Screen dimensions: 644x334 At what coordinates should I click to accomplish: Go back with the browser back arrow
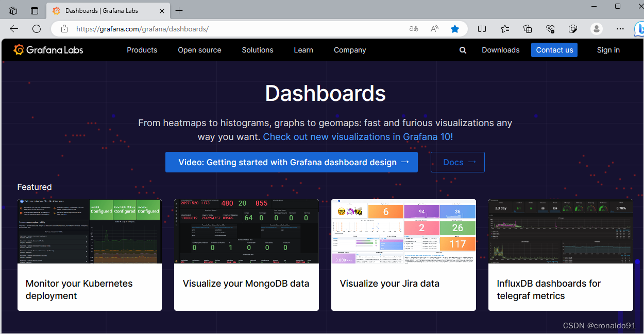click(14, 29)
